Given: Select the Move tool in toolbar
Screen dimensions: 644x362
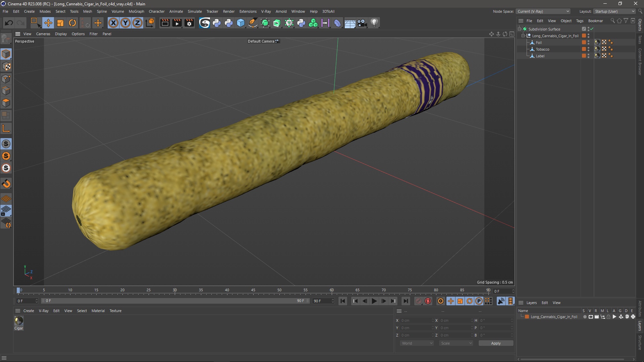Looking at the screenshot, I should (48, 23).
